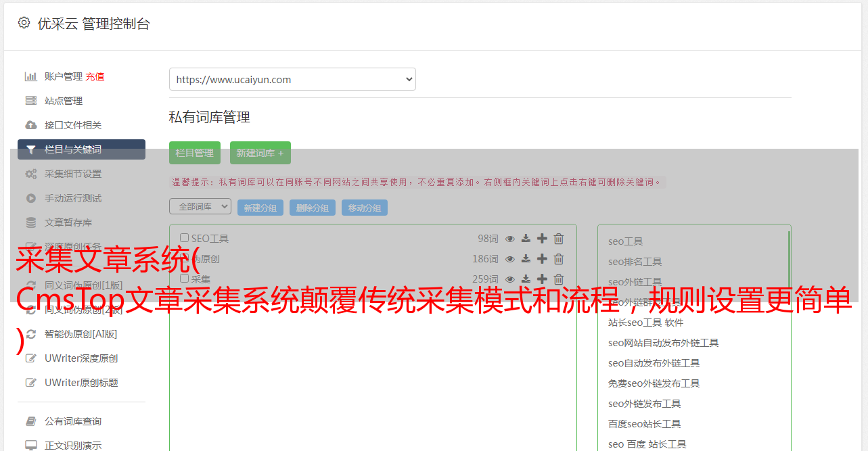Image resolution: width=868 pixels, height=451 pixels.
Task: Select keyword '百度seo站长工具'
Action: tap(645, 424)
